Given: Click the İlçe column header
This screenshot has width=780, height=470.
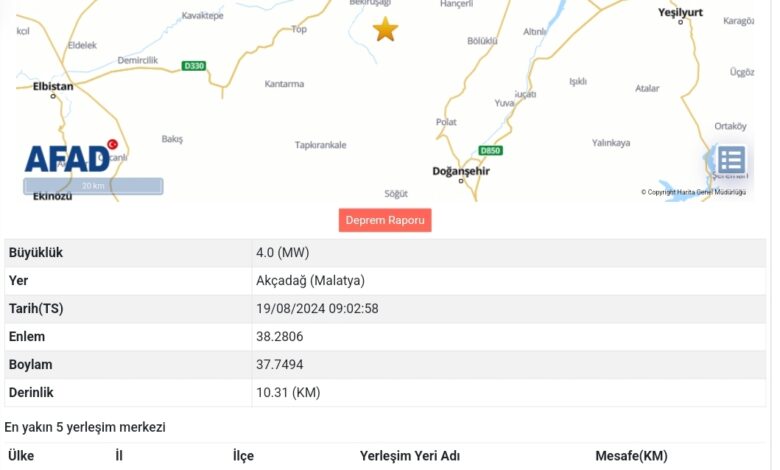Looking at the screenshot, I should (x=243, y=456).
